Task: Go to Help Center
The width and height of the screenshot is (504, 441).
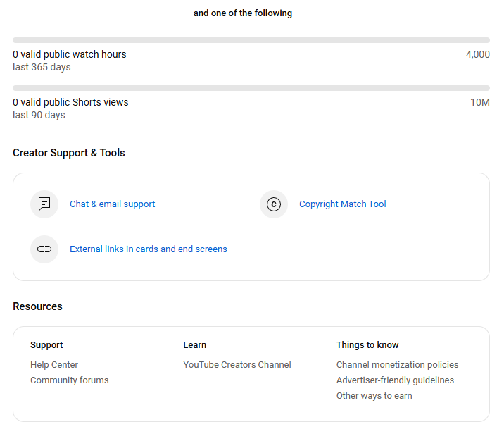Action: point(54,365)
